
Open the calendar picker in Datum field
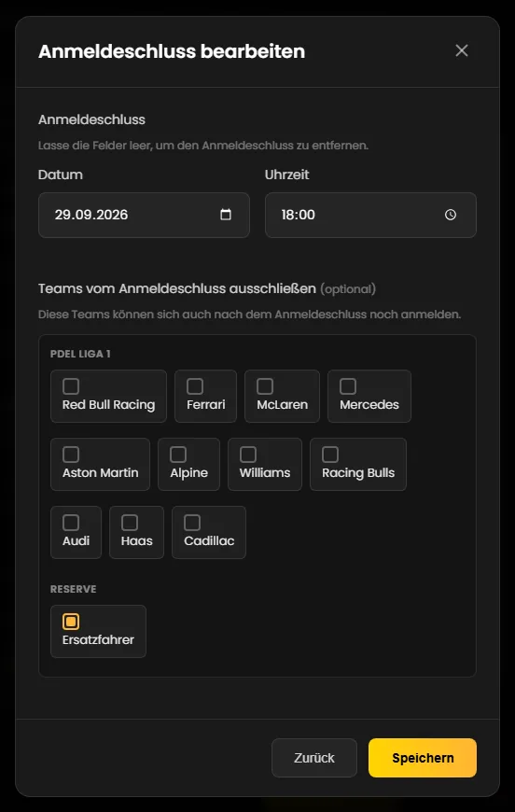pyautogui.click(x=226, y=215)
